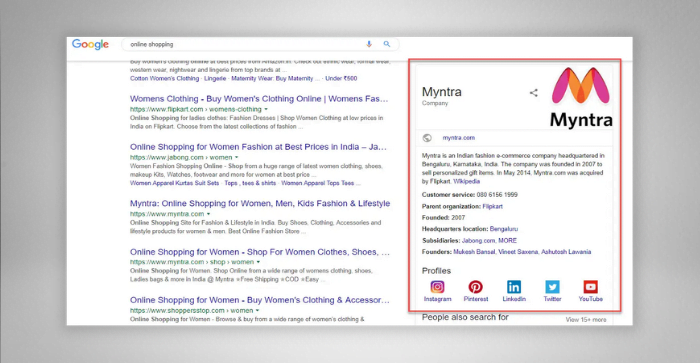
Task: Click the Google logo
Action: (x=90, y=44)
